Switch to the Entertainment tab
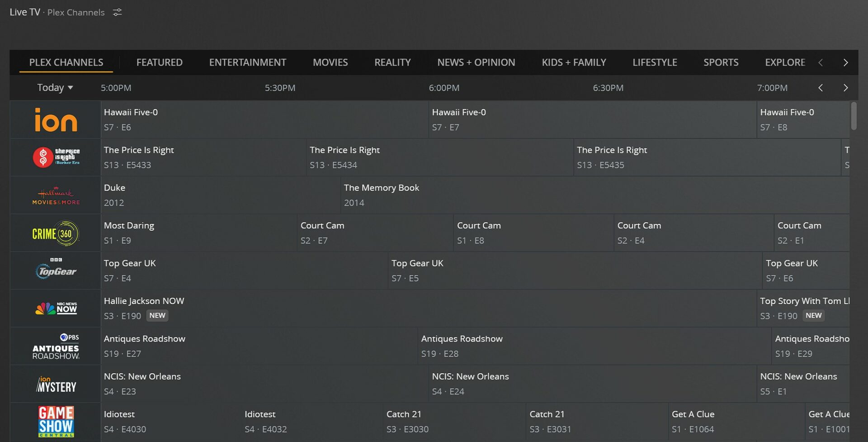 click(x=248, y=62)
